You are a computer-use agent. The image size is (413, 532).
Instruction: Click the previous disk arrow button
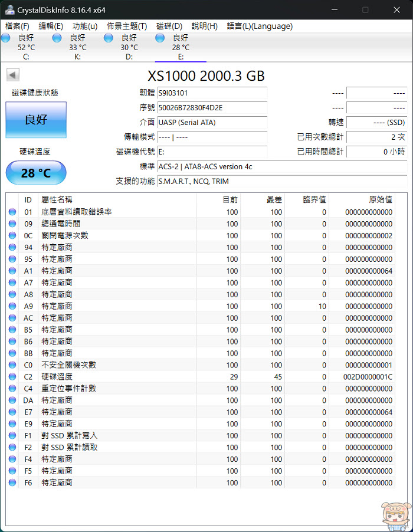[x=13, y=75]
